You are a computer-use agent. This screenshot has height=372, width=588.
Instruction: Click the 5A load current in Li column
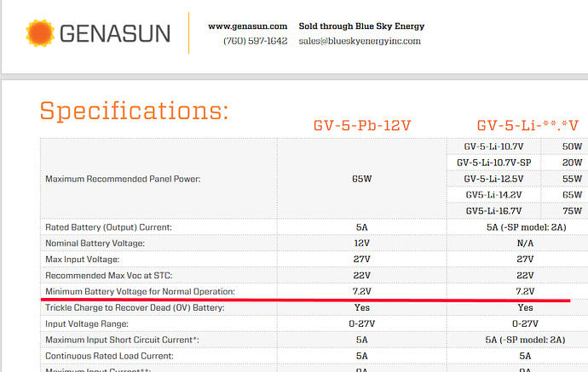(525, 356)
